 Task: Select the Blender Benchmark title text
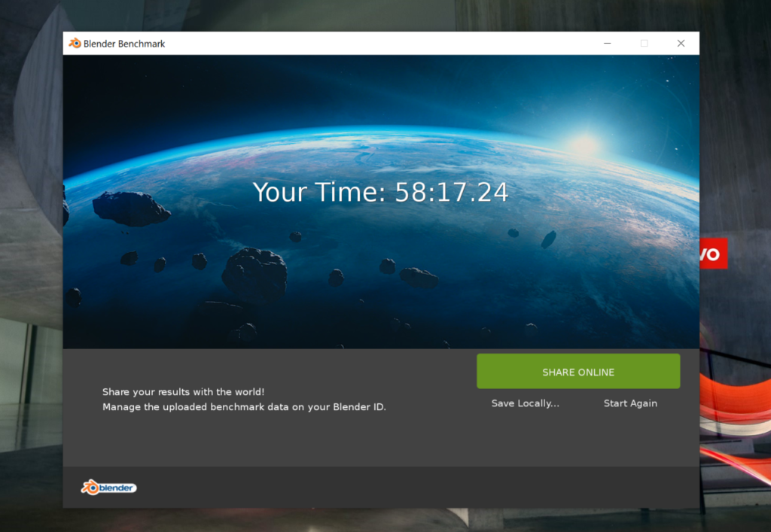[x=125, y=44]
